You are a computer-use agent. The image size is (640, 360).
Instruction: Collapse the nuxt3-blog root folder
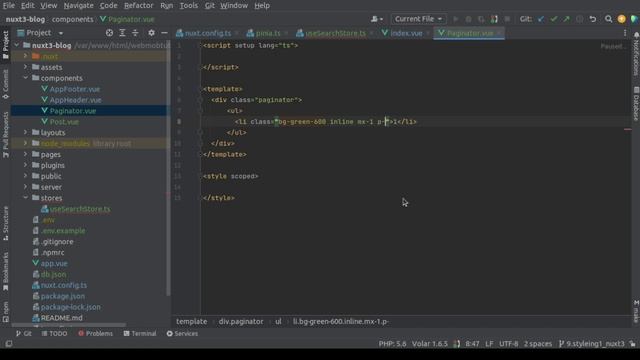point(17,45)
